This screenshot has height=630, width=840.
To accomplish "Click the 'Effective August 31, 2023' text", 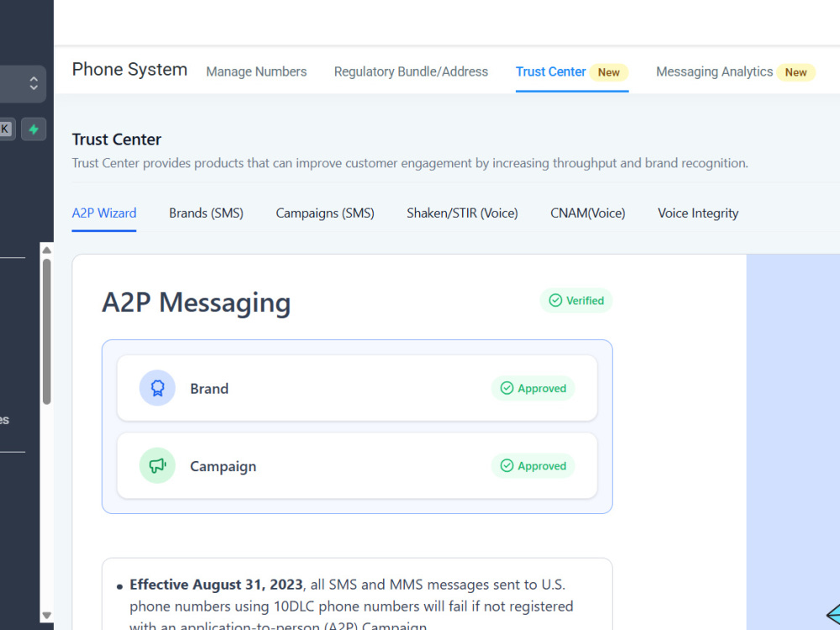I will click(216, 585).
